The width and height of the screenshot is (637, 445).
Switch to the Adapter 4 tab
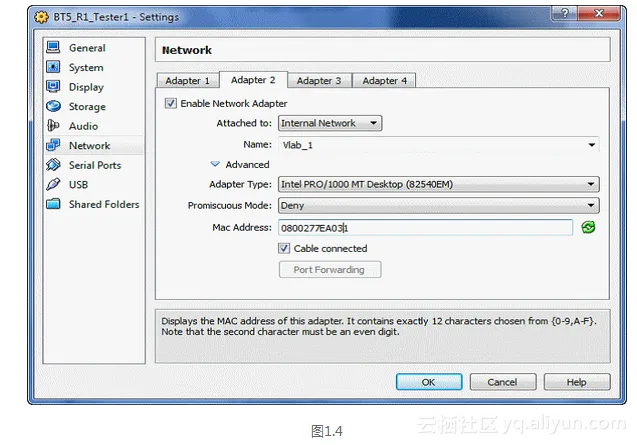click(x=384, y=80)
